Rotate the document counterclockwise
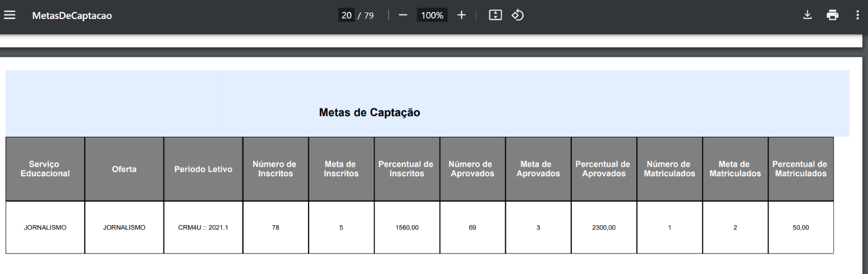The height and width of the screenshot is (274, 868). click(x=518, y=15)
